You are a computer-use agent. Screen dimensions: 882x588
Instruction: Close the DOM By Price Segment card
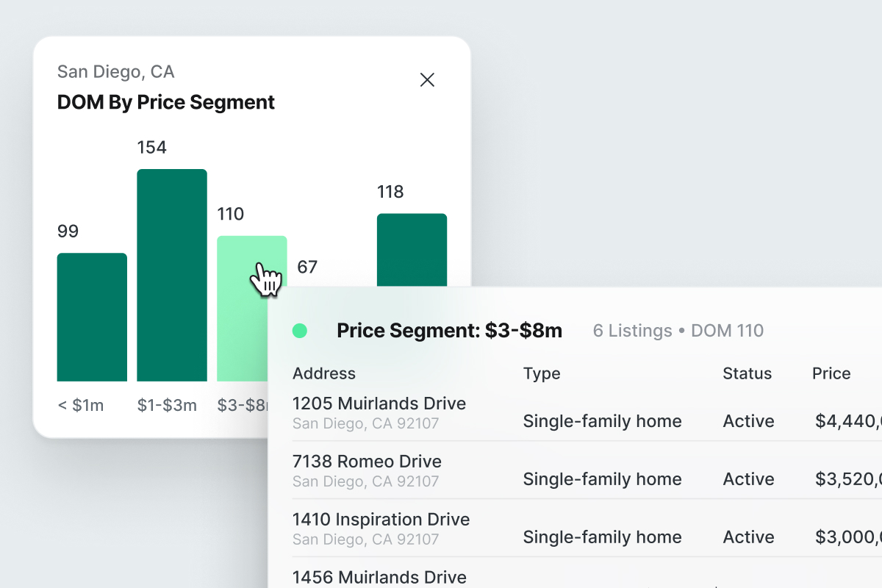427,80
